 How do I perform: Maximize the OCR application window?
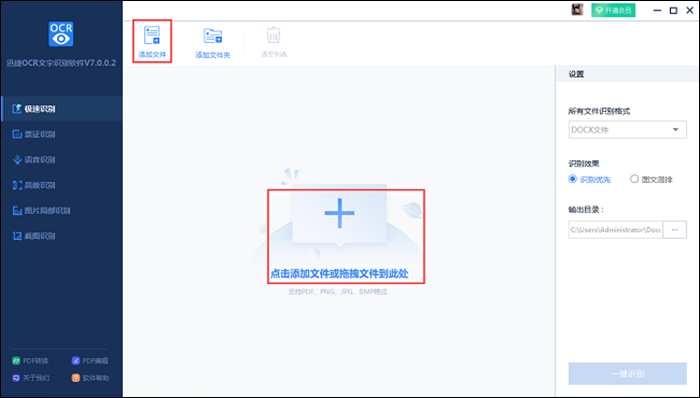[x=673, y=10]
